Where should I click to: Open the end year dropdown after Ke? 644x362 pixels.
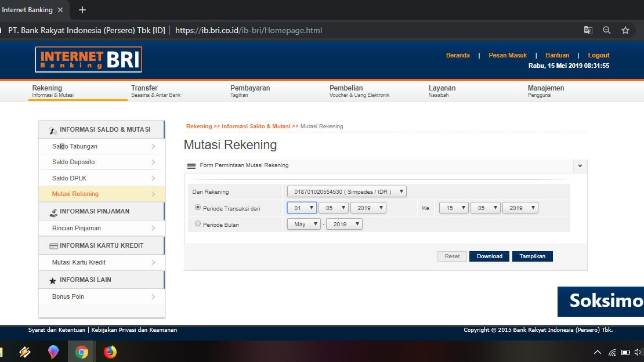[x=520, y=208]
